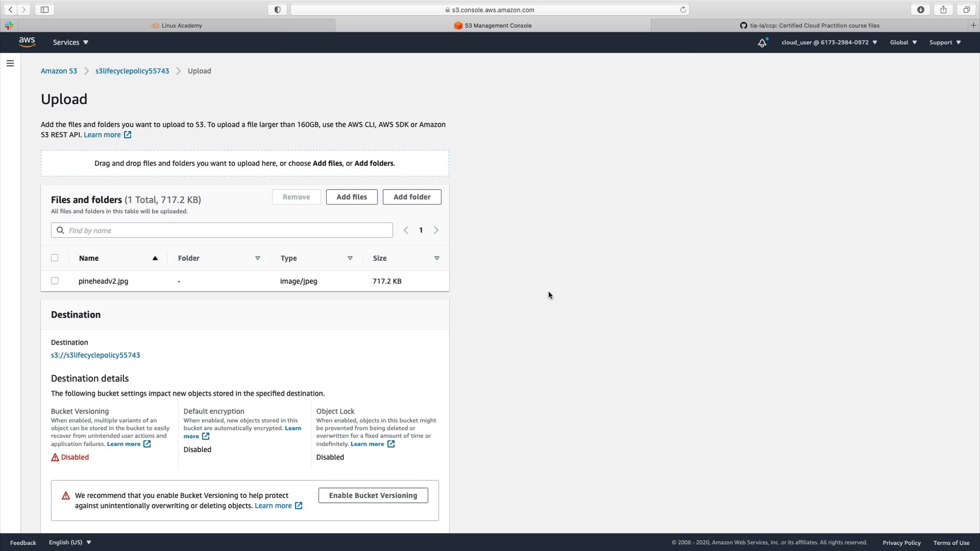980x551 pixels.
Task: Open the Privacy Policy link
Action: [902, 543]
